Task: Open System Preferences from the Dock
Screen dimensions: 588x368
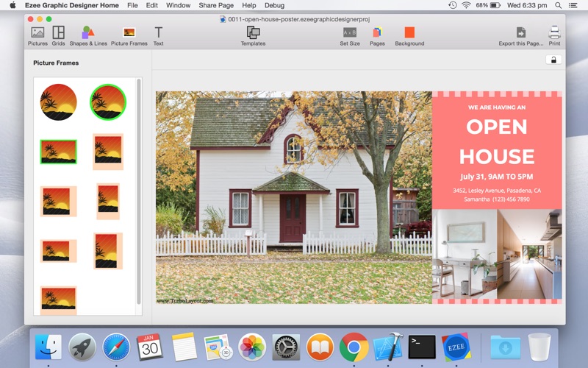Action: [286, 347]
